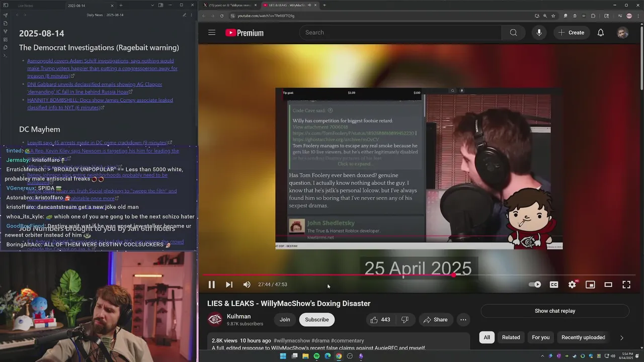
Task: Show chat replay
Action: click(555, 311)
